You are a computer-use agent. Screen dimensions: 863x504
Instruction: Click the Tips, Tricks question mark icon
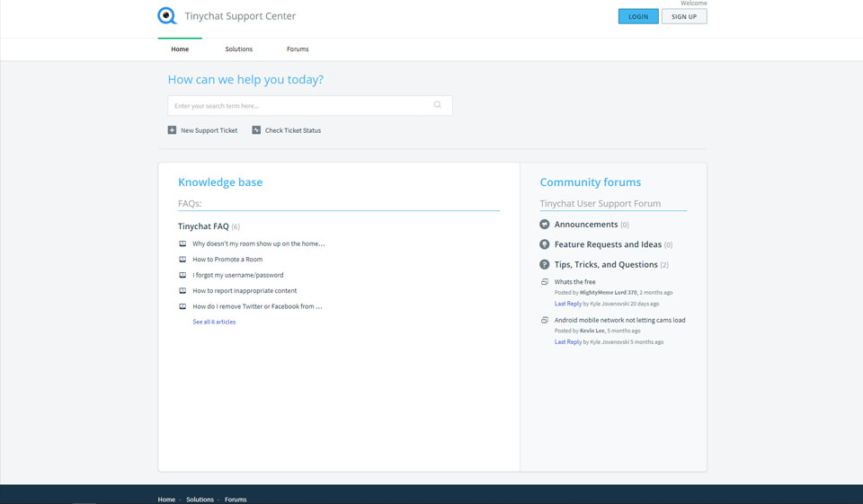pyautogui.click(x=545, y=264)
